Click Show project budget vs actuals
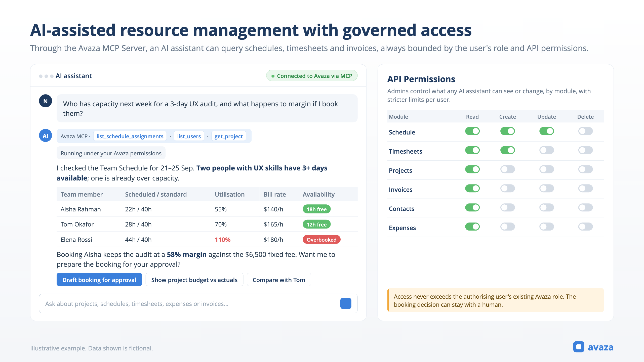Viewport: 644px width, 362px height. [x=194, y=280]
